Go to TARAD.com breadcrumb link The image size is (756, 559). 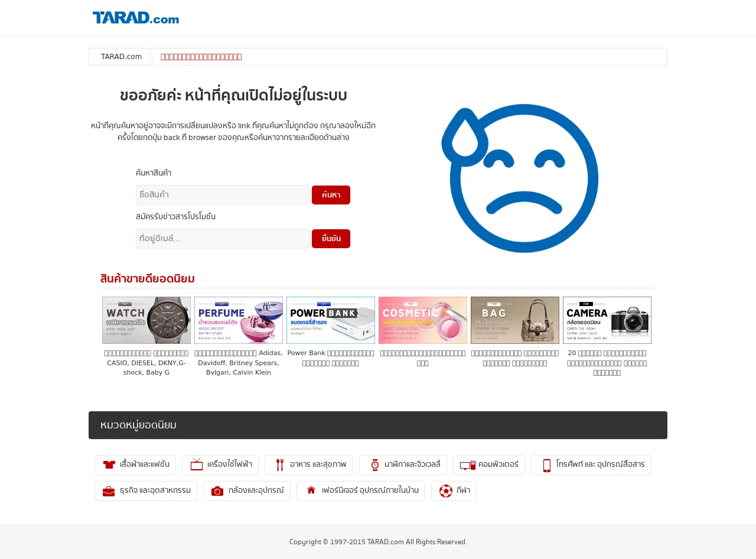[x=121, y=57]
